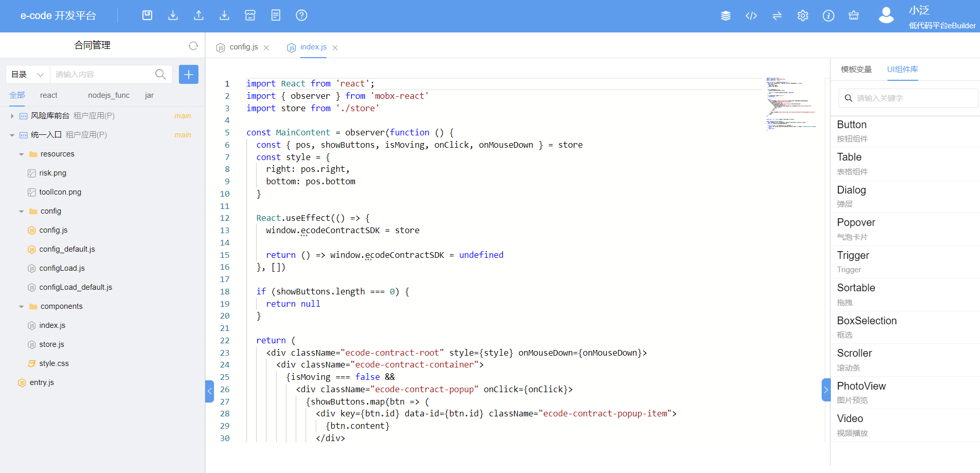Click the user avatar icon
The image size is (980, 473).
(886, 15)
